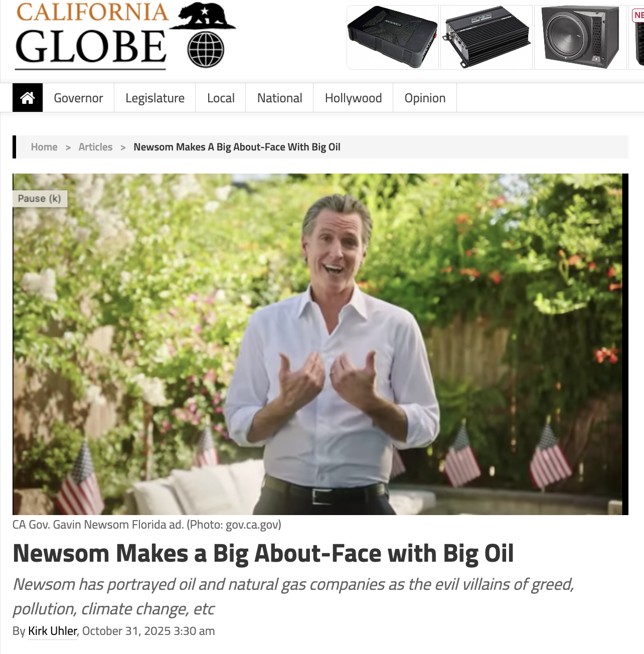Click the Home breadcrumb link

click(x=44, y=147)
